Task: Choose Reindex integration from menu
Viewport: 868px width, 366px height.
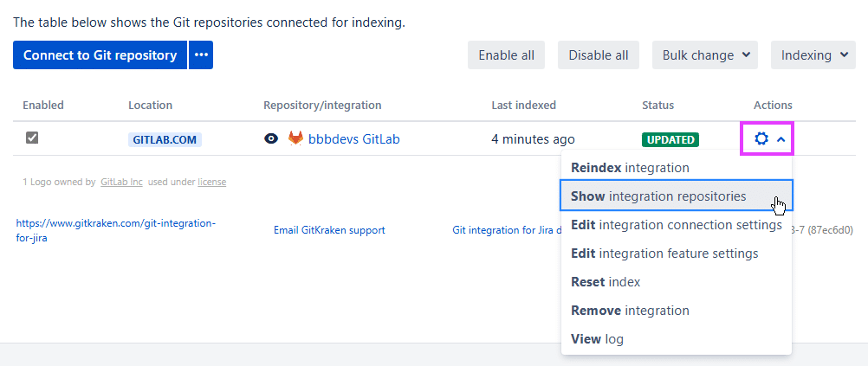Action: pos(630,168)
